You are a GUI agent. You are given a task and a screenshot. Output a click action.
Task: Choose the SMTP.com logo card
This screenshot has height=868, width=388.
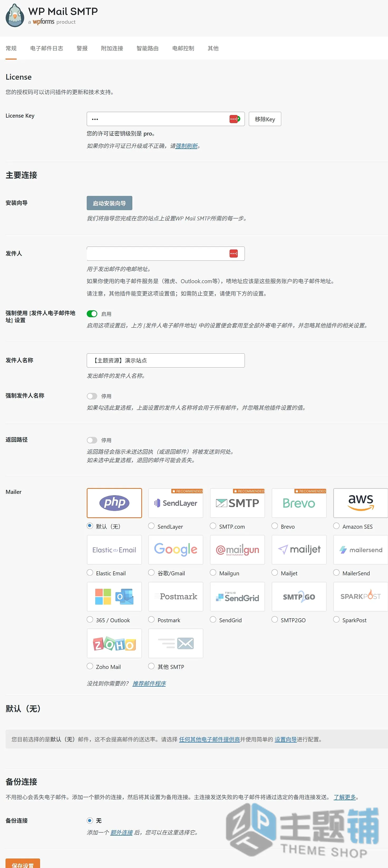pyautogui.click(x=237, y=503)
